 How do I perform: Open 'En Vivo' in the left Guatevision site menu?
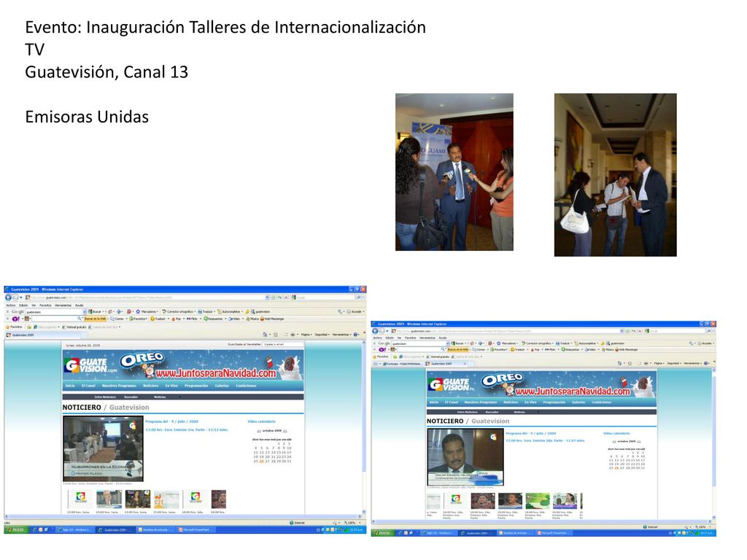pyautogui.click(x=171, y=386)
